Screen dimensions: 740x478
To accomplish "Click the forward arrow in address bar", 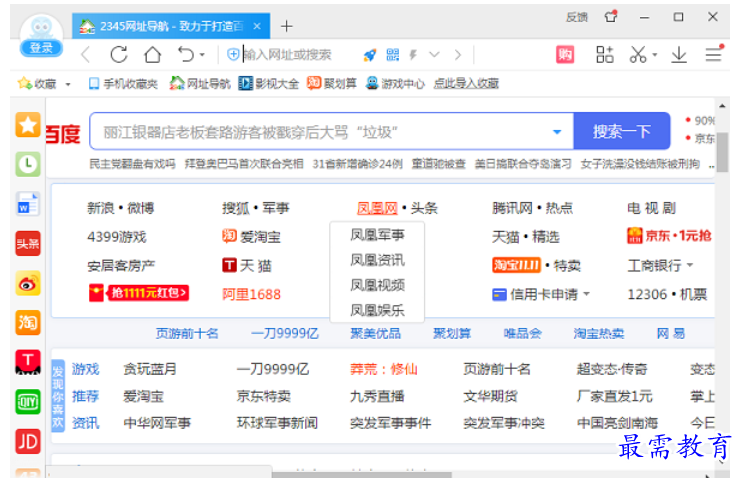I will tap(458, 55).
